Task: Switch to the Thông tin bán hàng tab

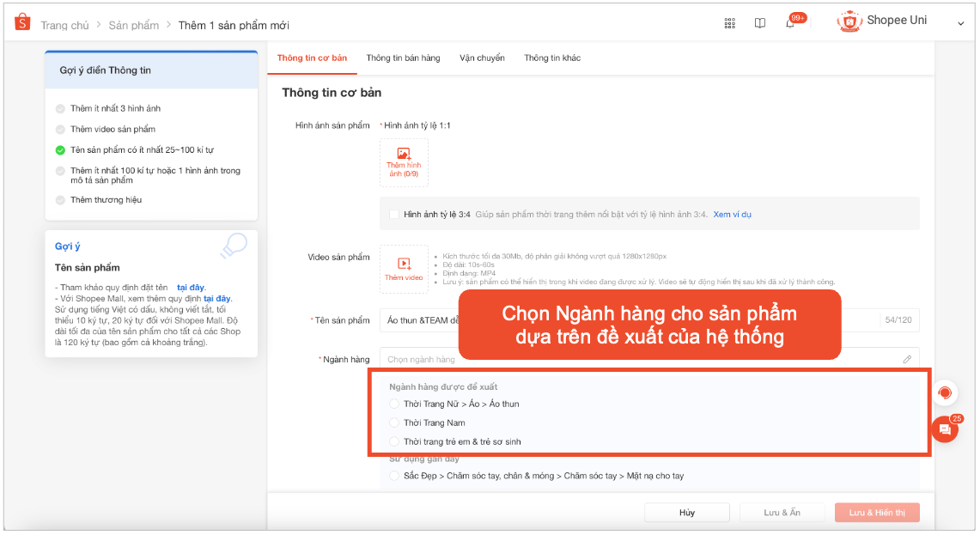Action: tap(403, 58)
